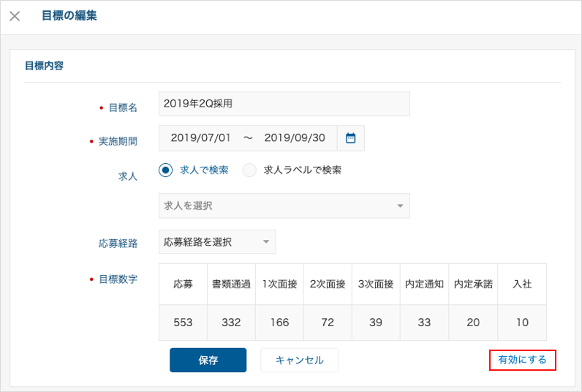582x392 pixels.
Task: Edit the 書類通過 value 332
Action: point(231,323)
